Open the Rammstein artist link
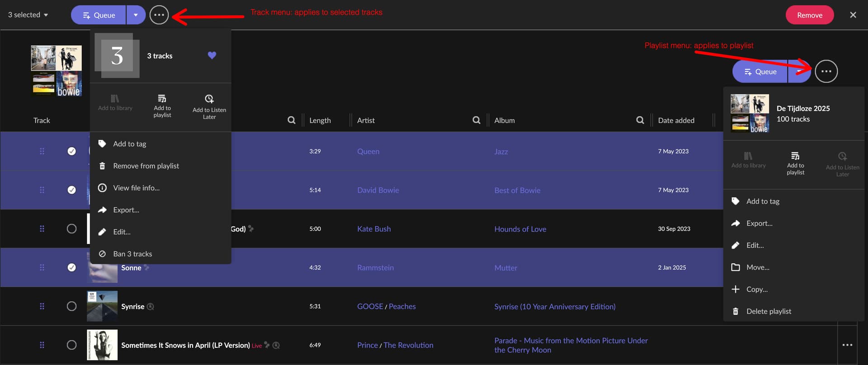This screenshot has height=365, width=868. (x=375, y=268)
